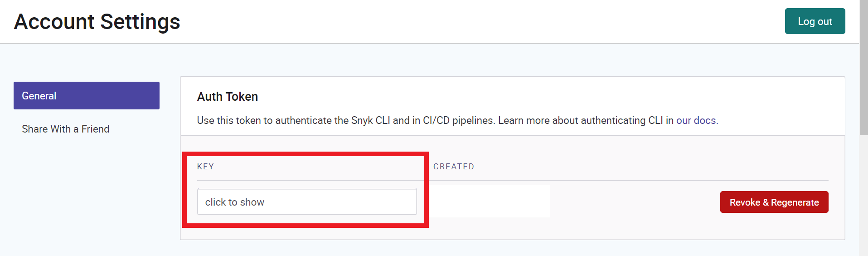Open the Share With a Friend section

click(x=66, y=129)
